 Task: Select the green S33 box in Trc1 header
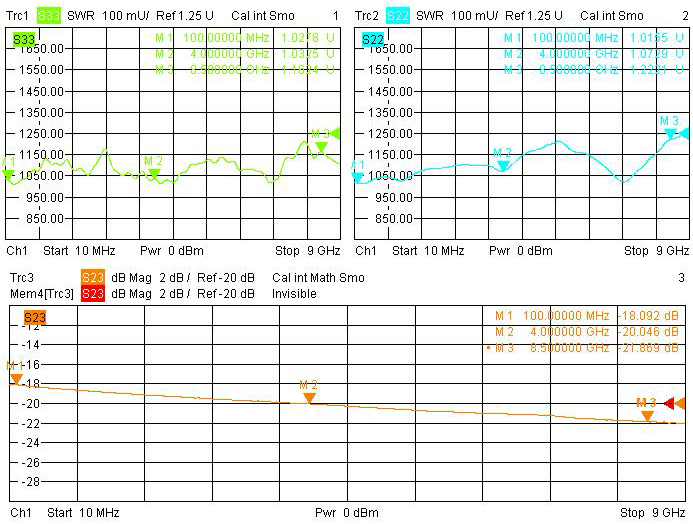click(x=49, y=16)
